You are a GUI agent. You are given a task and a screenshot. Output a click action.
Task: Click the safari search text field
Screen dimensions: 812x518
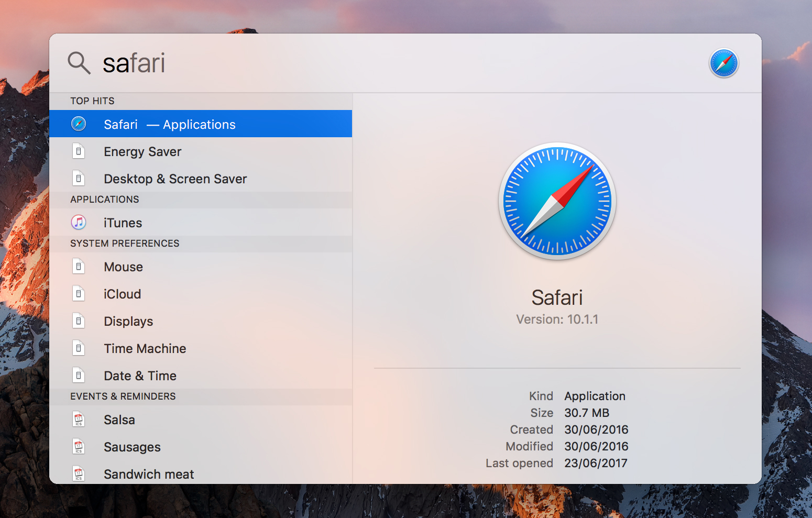[x=398, y=63]
